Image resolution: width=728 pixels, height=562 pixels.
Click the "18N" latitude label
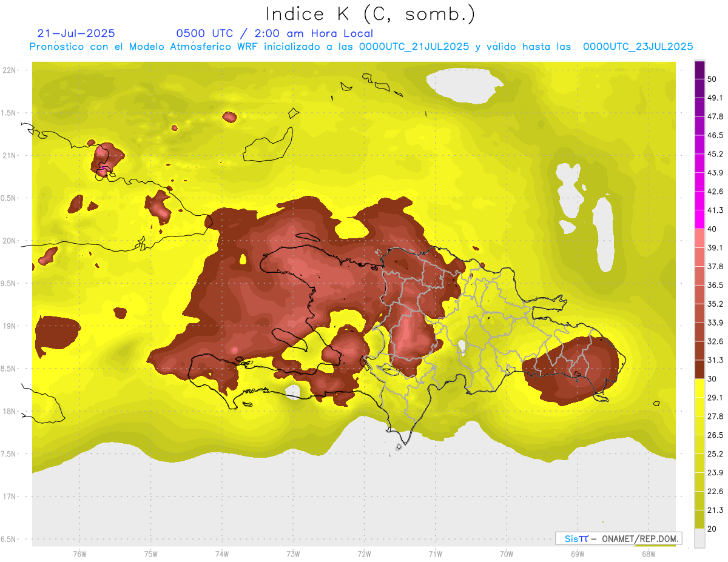(x=10, y=411)
